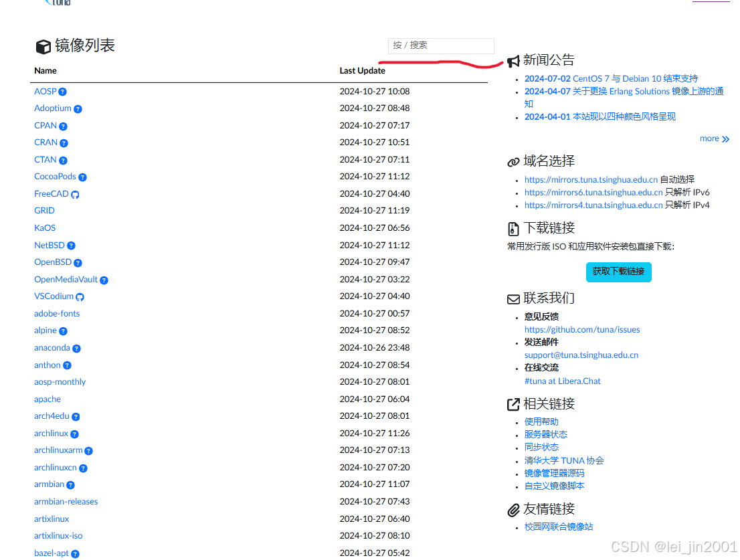Open the archlinux help icon
The height and width of the screenshot is (560, 740).
[74, 434]
